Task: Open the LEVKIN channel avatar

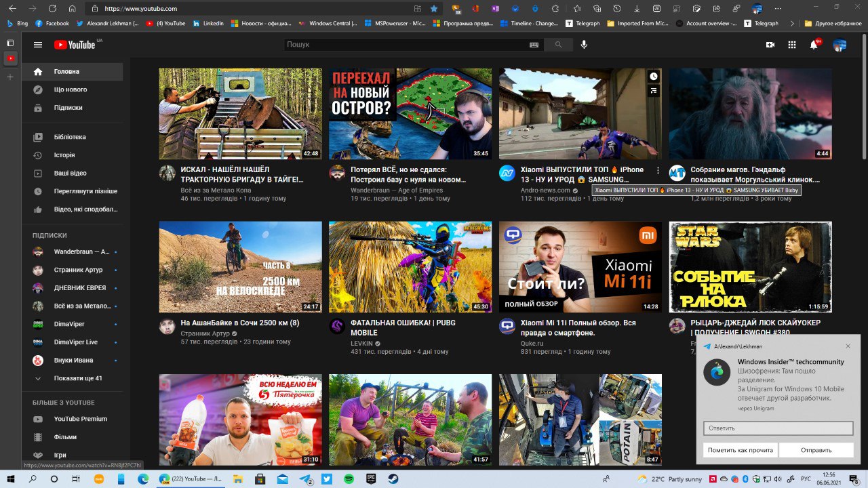Action: pos(337,326)
